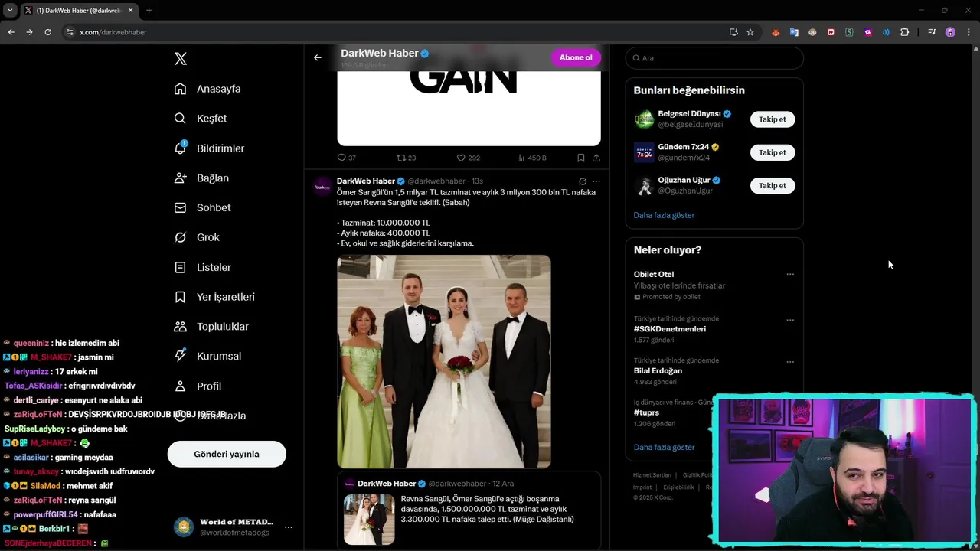Click the Google Translate extension icon
Screen dimensions: 980x551
click(794, 32)
